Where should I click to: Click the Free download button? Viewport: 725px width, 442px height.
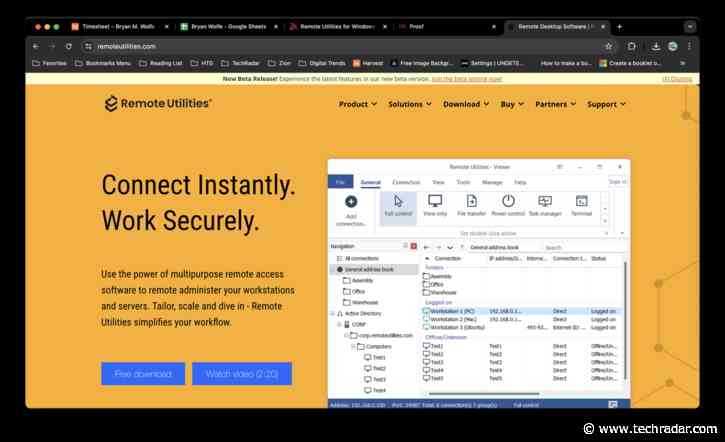click(x=143, y=374)
